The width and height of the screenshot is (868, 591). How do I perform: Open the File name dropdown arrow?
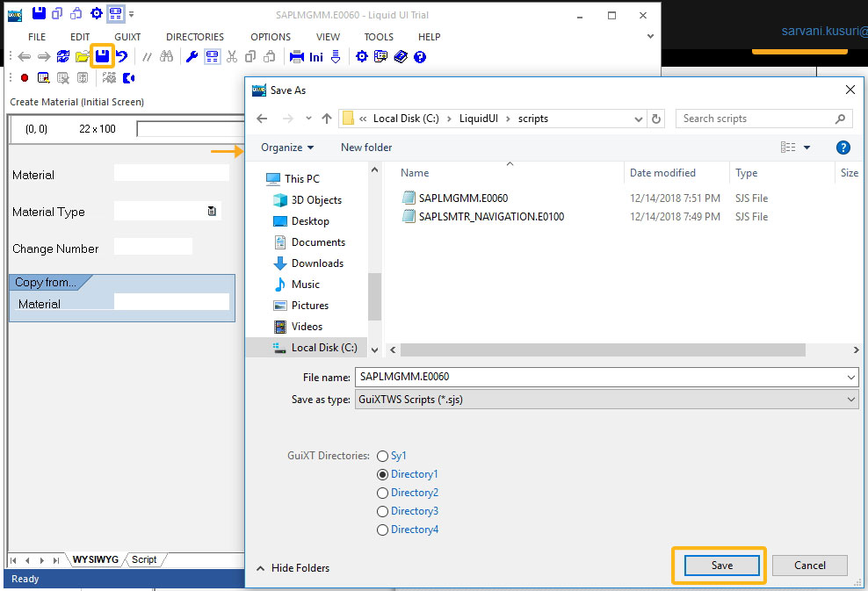pyautogui.click(x=850, y=378)
